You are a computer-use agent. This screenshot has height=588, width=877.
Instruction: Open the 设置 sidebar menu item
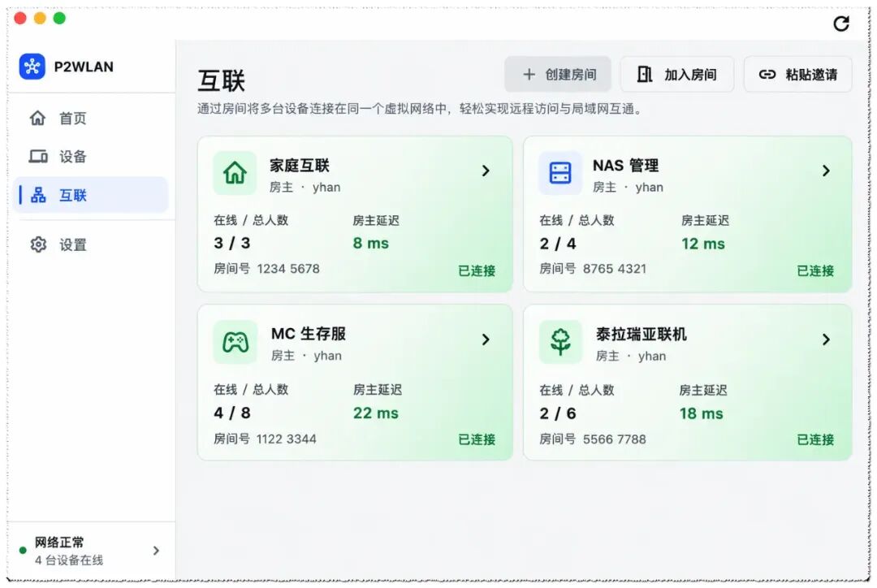(x=91, y=244)
